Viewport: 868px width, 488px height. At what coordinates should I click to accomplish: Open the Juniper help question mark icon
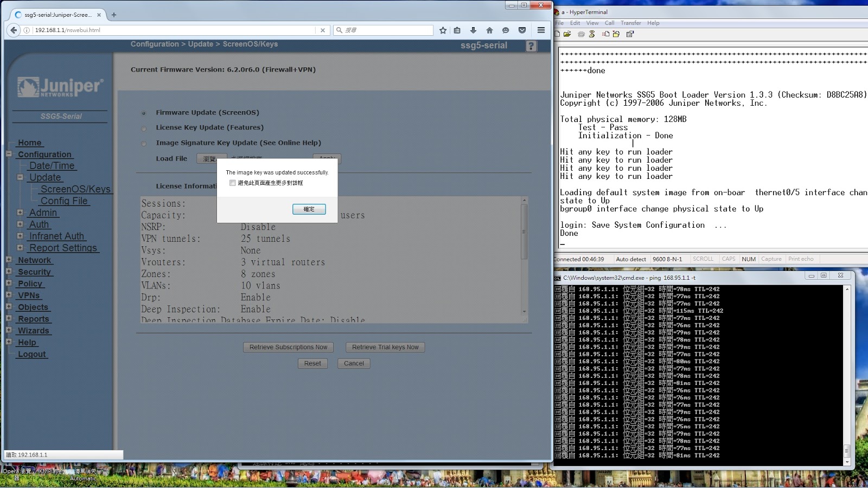point(531,46)
